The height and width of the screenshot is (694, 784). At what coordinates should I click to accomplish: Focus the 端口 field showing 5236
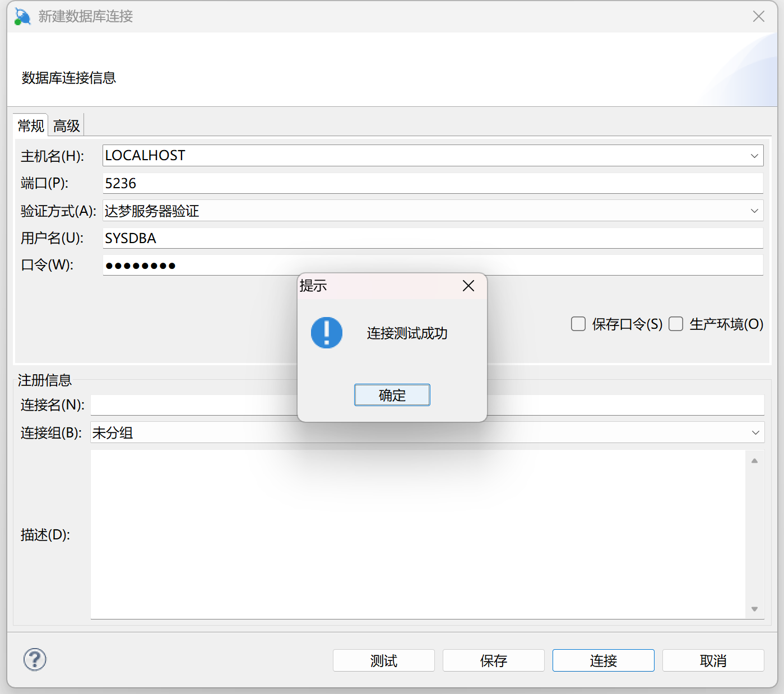[x=433, y=183]
